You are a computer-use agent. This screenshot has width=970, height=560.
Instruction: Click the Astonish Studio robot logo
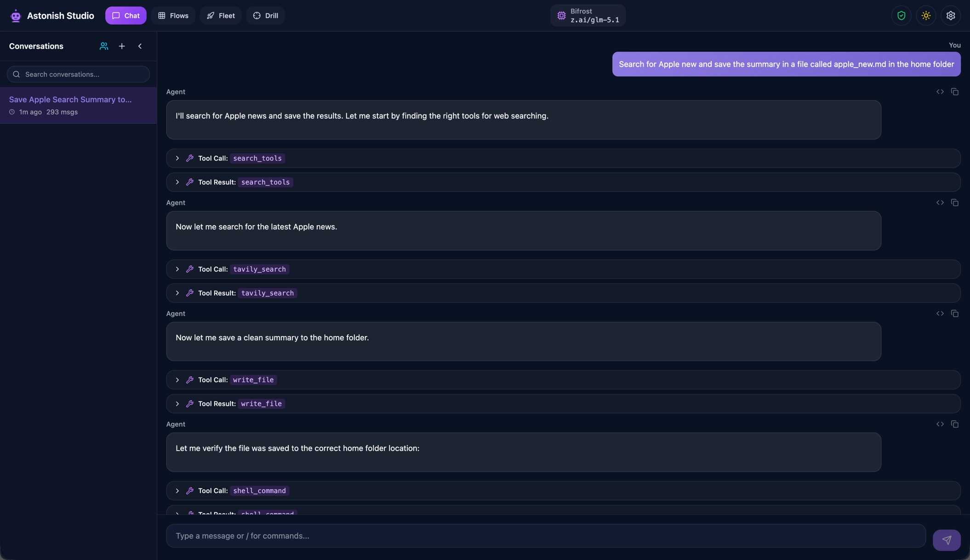pos(15,15)
